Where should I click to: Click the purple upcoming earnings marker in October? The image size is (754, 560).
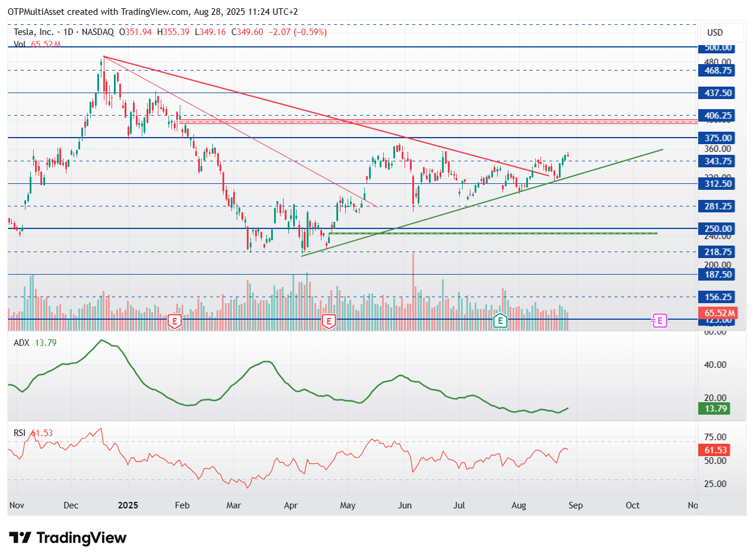point(659,320)
